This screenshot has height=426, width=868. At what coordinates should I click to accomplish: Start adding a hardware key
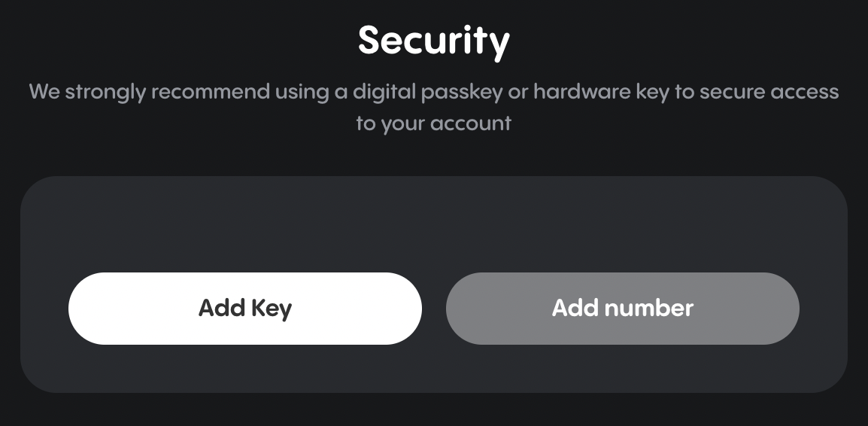point(244,308)
